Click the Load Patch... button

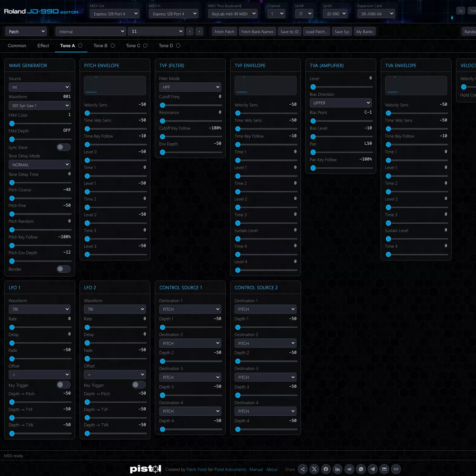[316, 31]
